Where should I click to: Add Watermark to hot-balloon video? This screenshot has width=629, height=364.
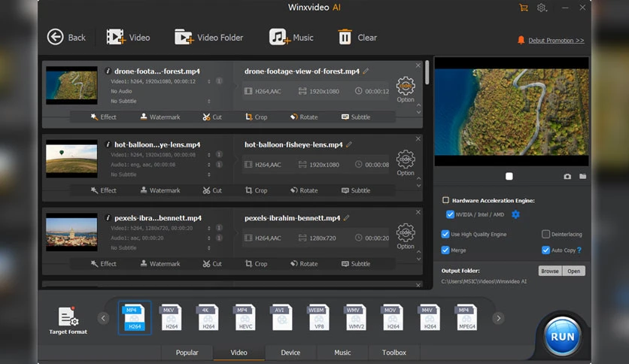pyautogui.click(x=160, y=190)
